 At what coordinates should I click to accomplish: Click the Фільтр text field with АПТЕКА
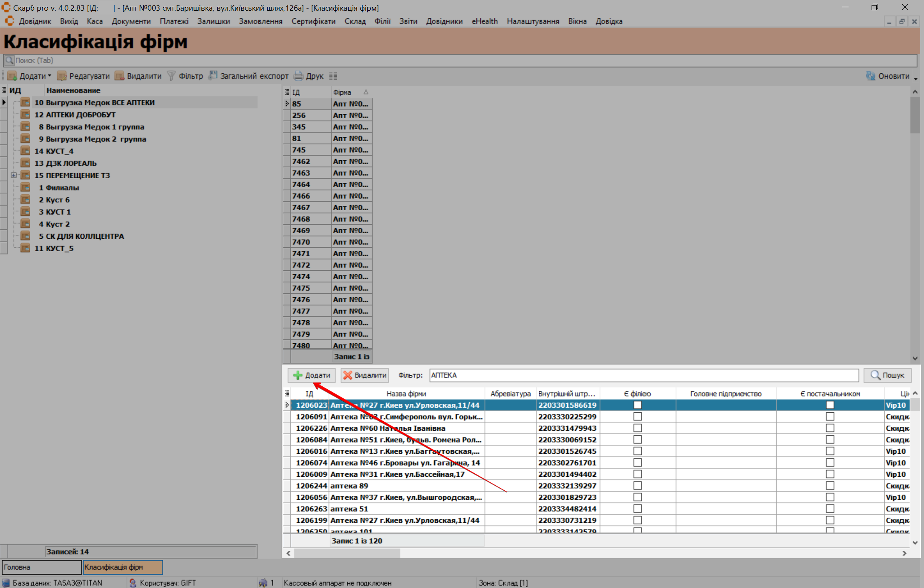(x=644, y=375)
